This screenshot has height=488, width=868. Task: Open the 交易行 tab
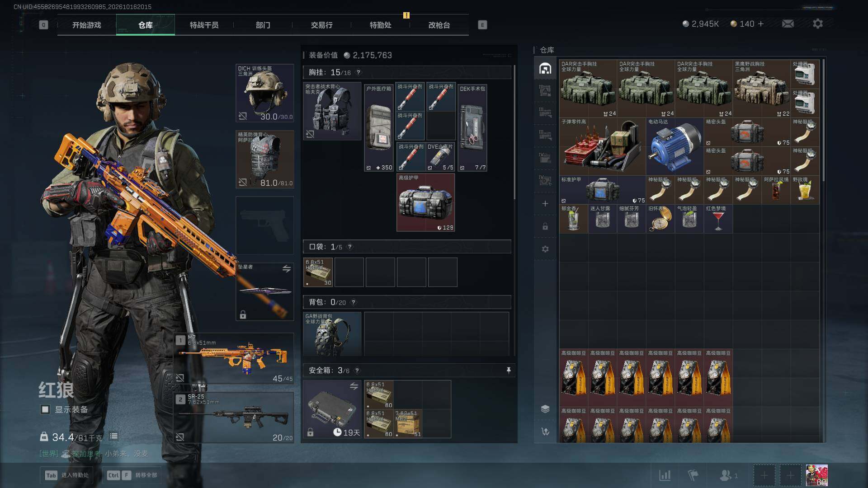tap(322, 25)
